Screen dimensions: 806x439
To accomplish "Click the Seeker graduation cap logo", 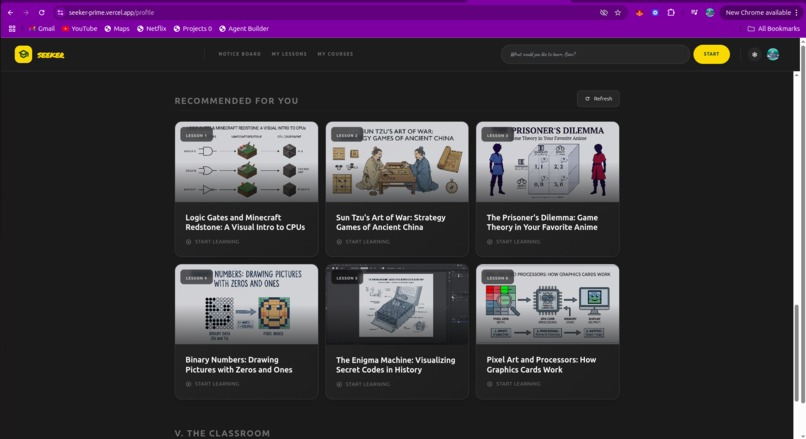I will [23, 54].
